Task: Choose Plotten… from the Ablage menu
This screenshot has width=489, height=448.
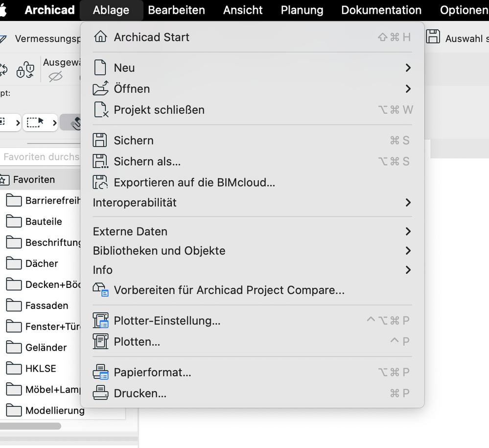Action: point(137,342)
